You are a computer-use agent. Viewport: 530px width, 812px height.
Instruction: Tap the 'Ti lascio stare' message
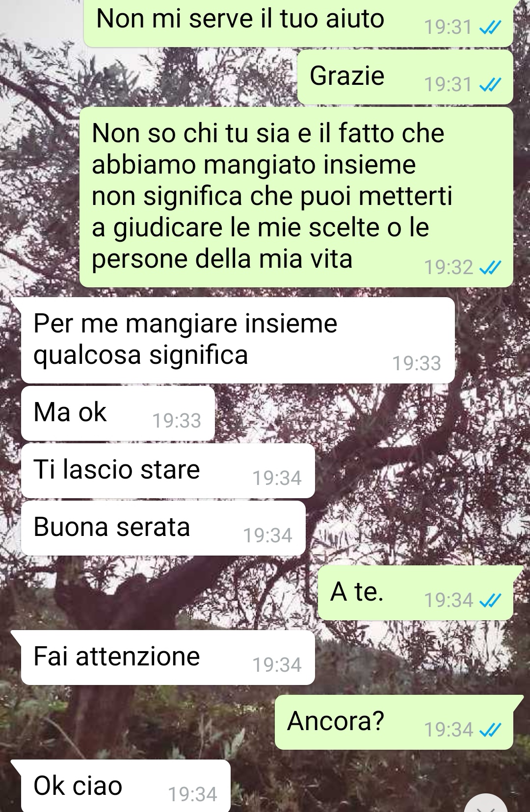(x=168, y=471)
